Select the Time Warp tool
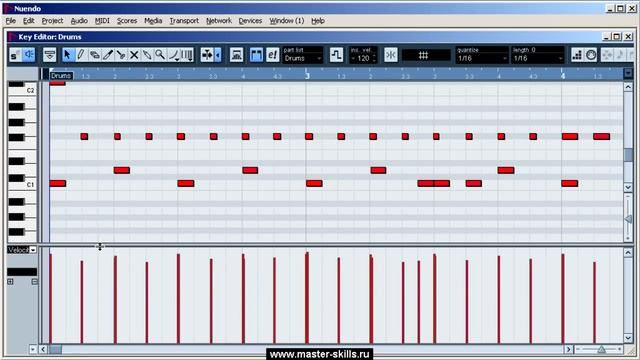Viewport: 640px width, 360px height. pyautogui.click(x=187, y=55)
